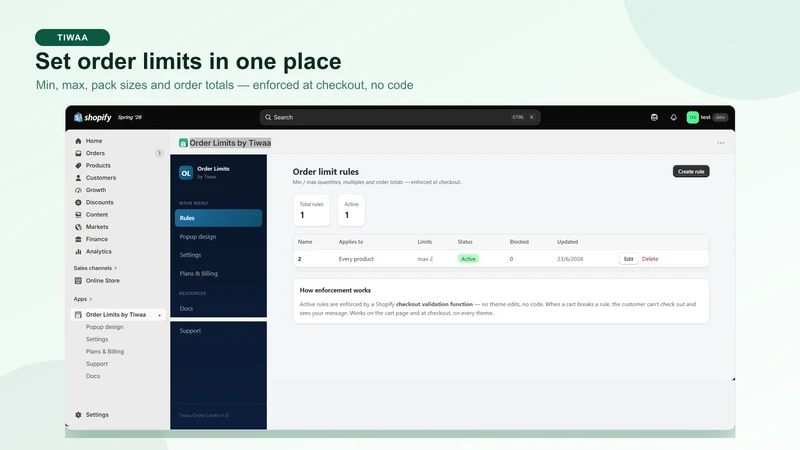Open Popup design in dark menu

click(x=197, y=237)
